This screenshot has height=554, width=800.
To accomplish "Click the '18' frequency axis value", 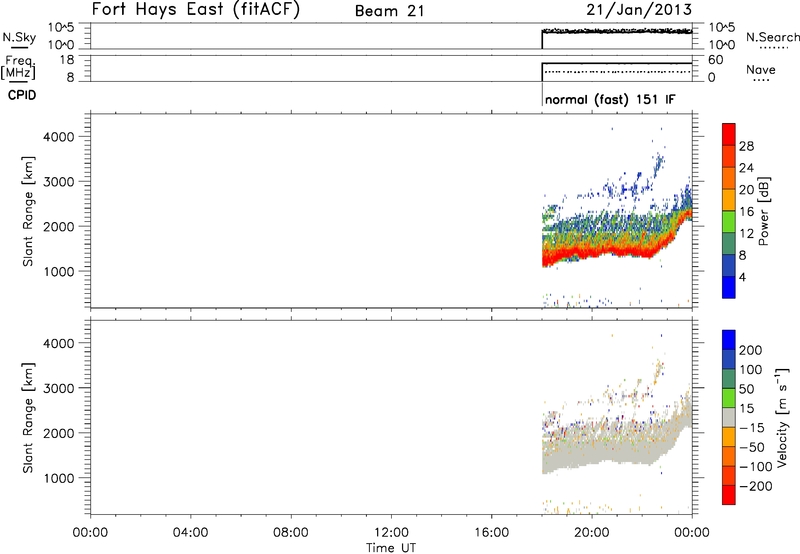I will (x=66, y=60).
